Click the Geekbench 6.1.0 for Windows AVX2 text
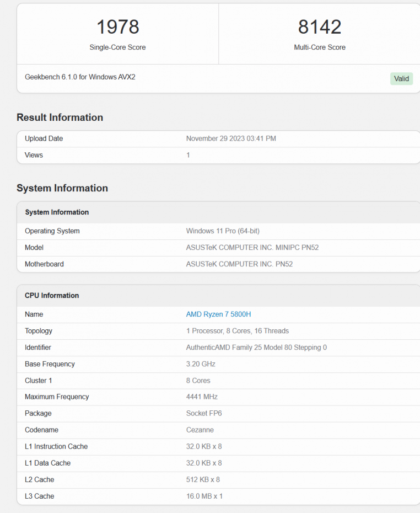420x513 pixels. pyautogui.click(x=80, y=77)
